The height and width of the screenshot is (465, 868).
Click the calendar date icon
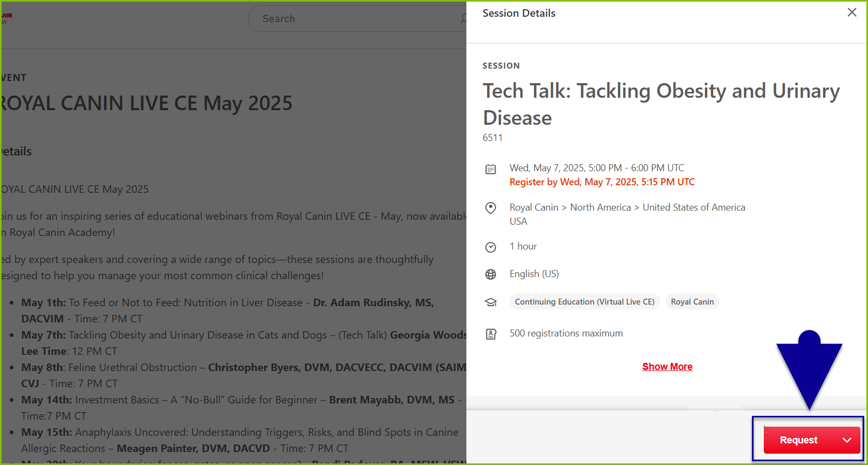pos(491,169)
